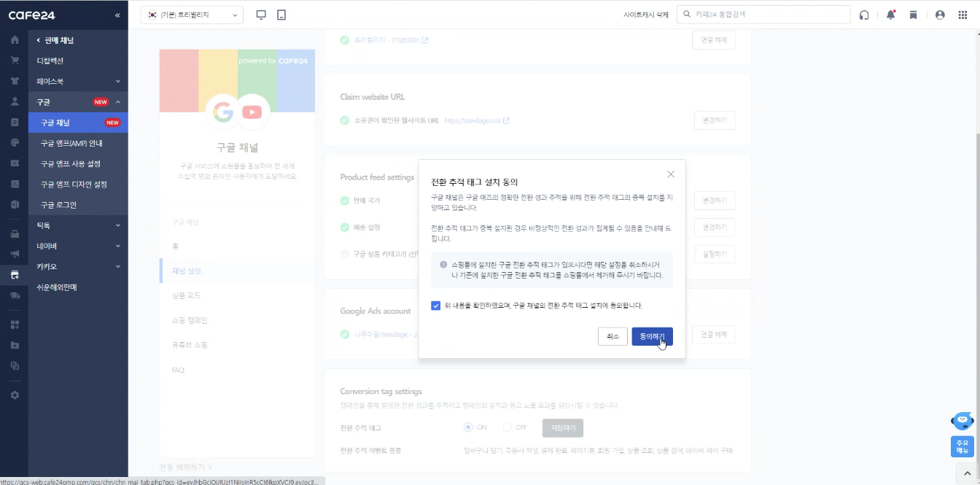
Task: Click the 동의하기 agree button
Action: pos(652,336)
